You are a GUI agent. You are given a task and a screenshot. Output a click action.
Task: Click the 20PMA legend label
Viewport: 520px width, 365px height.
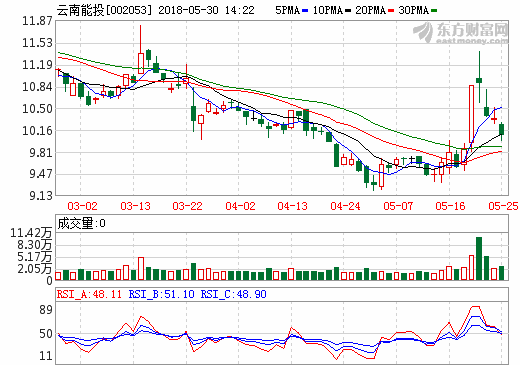click(371, 10)
